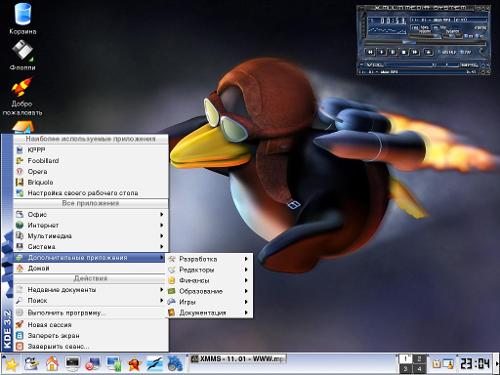Image resolution: width=500 pixels, height=375 pixels.
Task: Launch the OpenOffice seagull icon in panel
Action: point(155,364)
